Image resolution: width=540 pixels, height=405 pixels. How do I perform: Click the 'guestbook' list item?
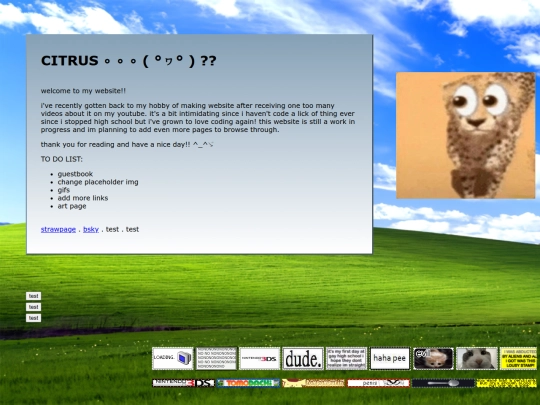coord(75,174)
